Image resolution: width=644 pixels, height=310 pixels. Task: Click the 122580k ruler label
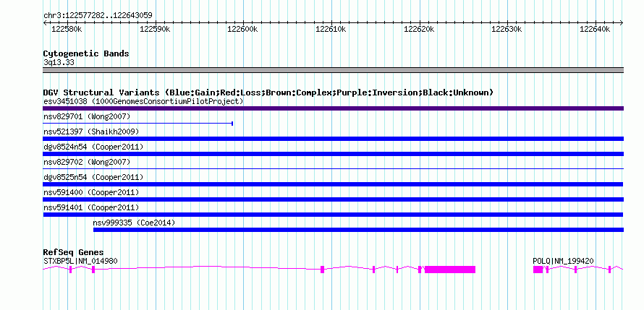click(x=67, y=29)
